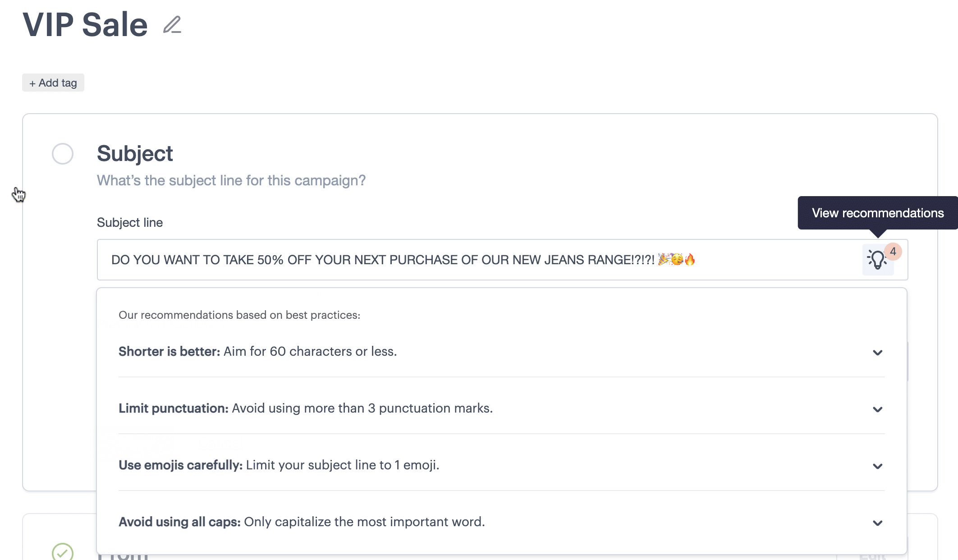Click the pencil icon to rename VIP Sale
958x560 pixels.
pyautogui.click(x=172, y=25)
